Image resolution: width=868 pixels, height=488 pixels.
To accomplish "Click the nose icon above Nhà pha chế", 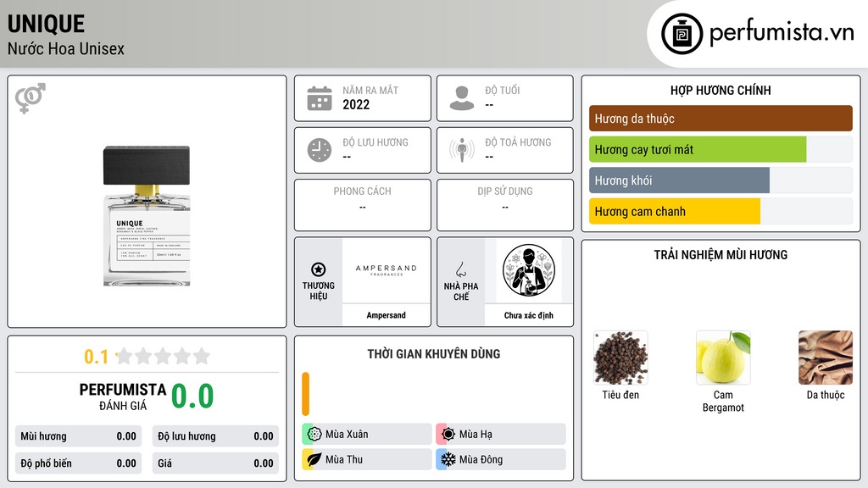I will [x=460, y=269].
